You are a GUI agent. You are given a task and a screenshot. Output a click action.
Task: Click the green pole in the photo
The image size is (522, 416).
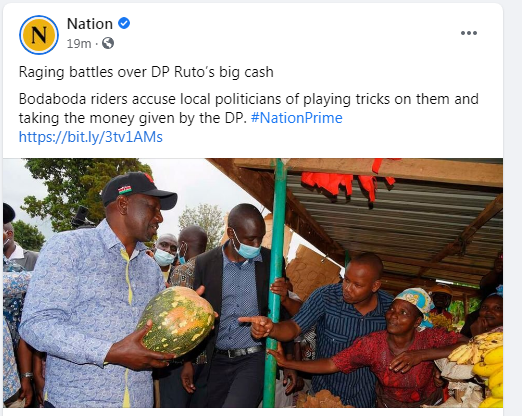(276, 283)
